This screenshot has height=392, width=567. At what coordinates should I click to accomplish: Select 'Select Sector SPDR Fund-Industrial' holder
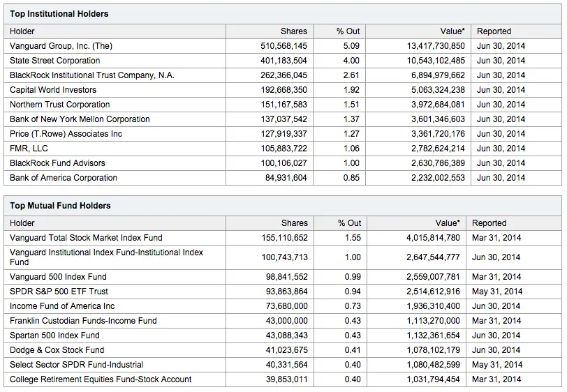(77, 365)
